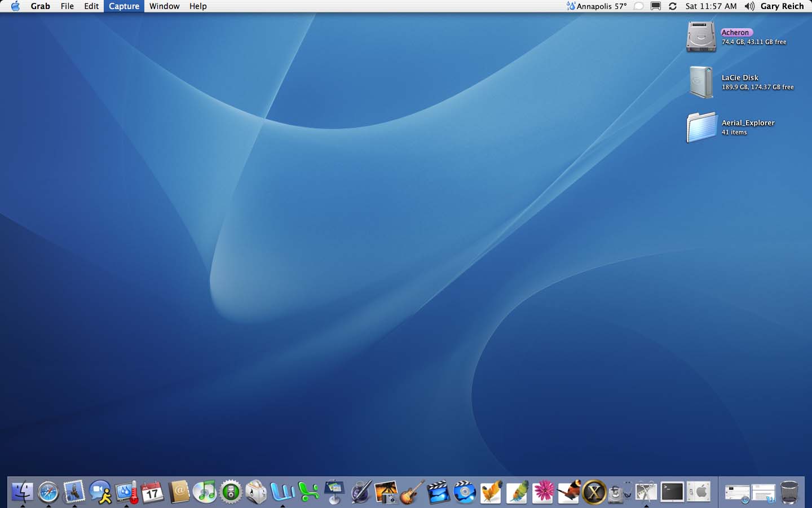
Task: Open iCal calendar in the dock
Action: (x=152, y=492)
